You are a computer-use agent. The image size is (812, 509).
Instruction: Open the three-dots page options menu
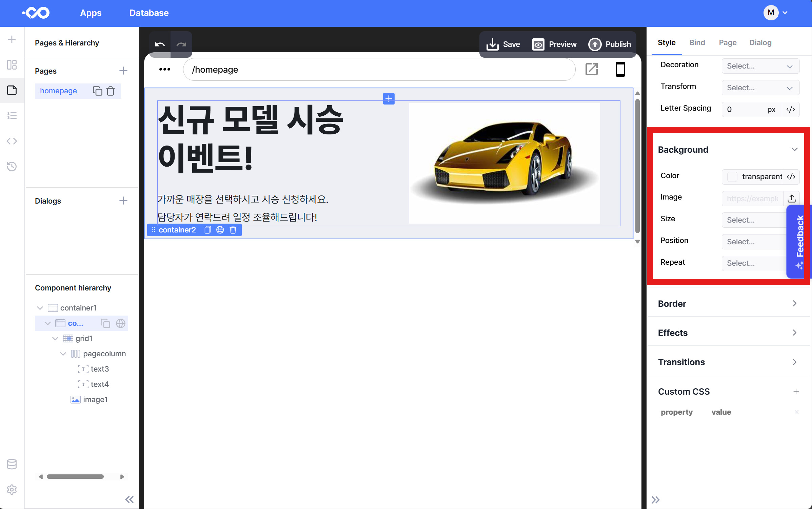165,69
